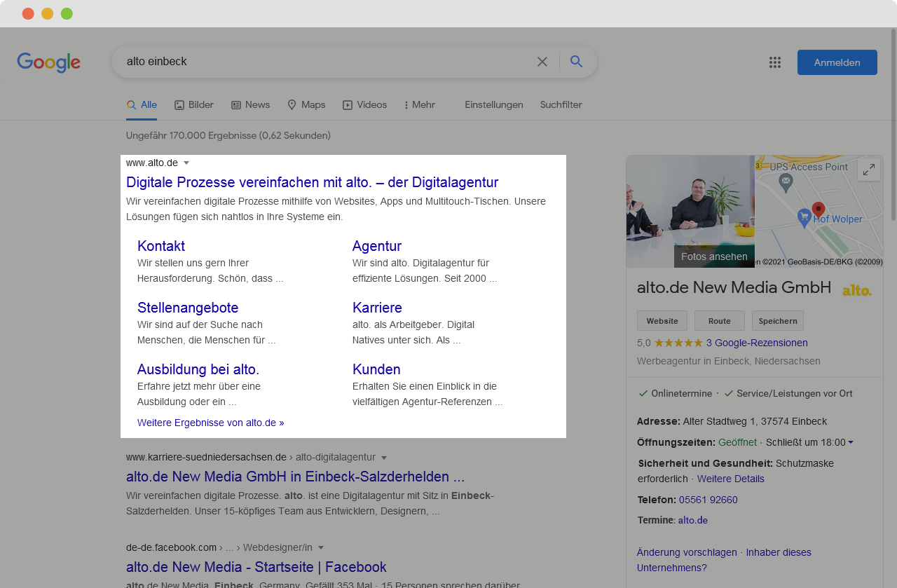Click the Google logo
Screen dimensions: 897x588
pyautogui.click(x=48, y=62)
